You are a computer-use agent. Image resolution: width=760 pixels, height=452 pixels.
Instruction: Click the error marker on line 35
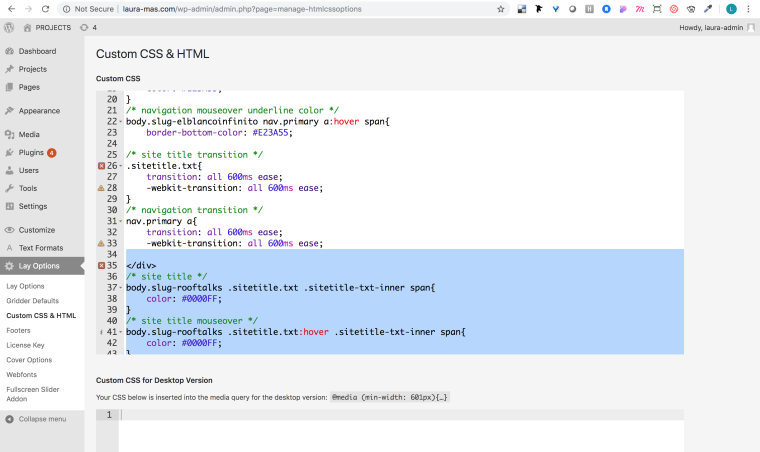101,266
